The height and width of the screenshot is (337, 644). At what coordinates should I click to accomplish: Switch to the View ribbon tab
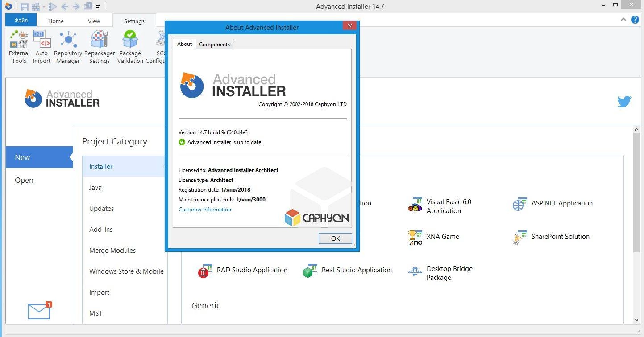click(x=94, y=21)
